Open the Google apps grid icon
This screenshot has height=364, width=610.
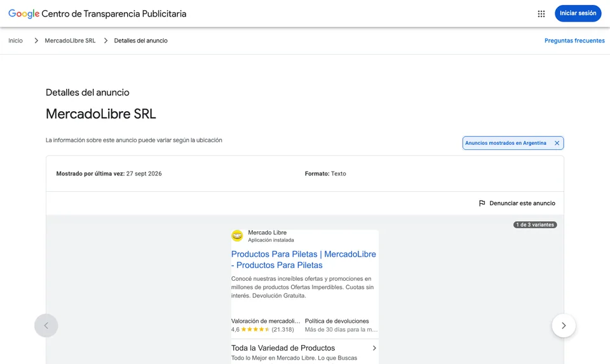[x=541, y=13]
